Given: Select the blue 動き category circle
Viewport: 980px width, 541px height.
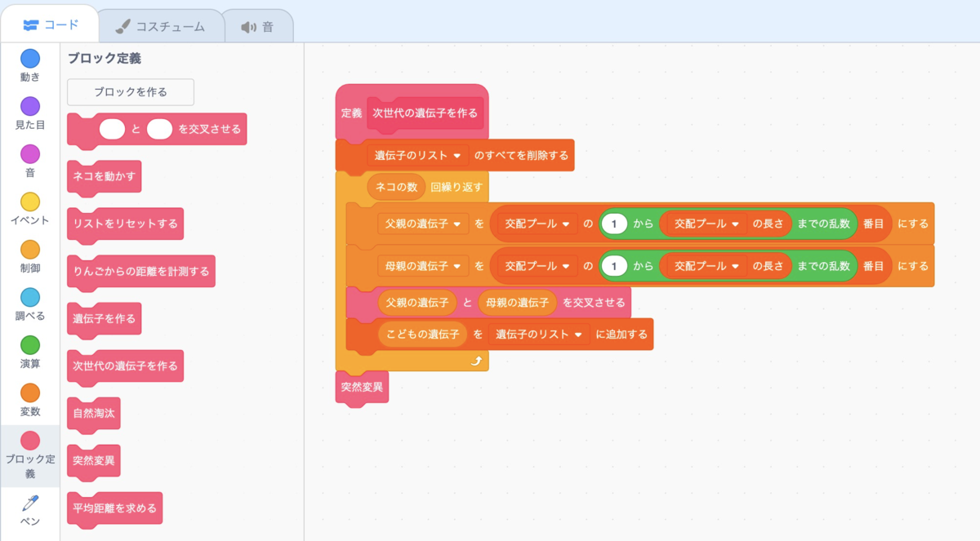Looking at the screenshot, I should coord(30,59).
